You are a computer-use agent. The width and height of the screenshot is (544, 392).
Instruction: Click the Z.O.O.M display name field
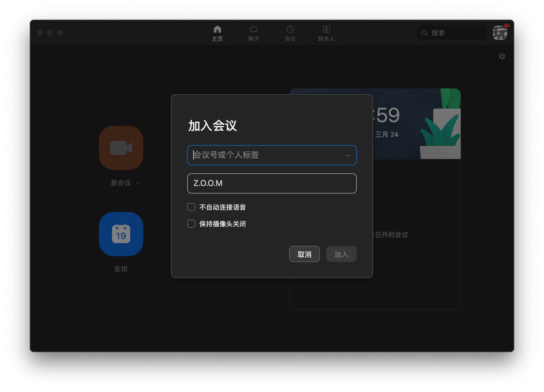[272, 183]
